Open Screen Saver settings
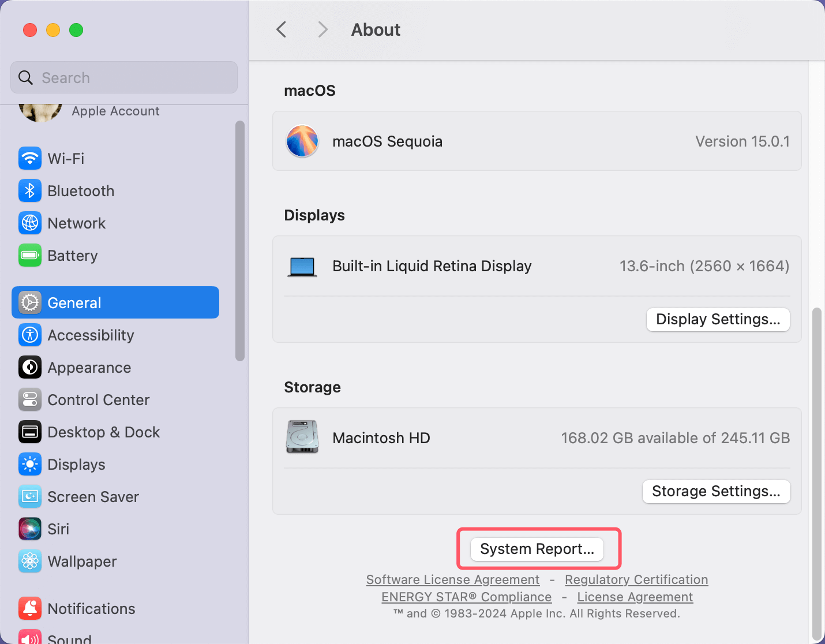825x644 pixels. coord(93,497)
